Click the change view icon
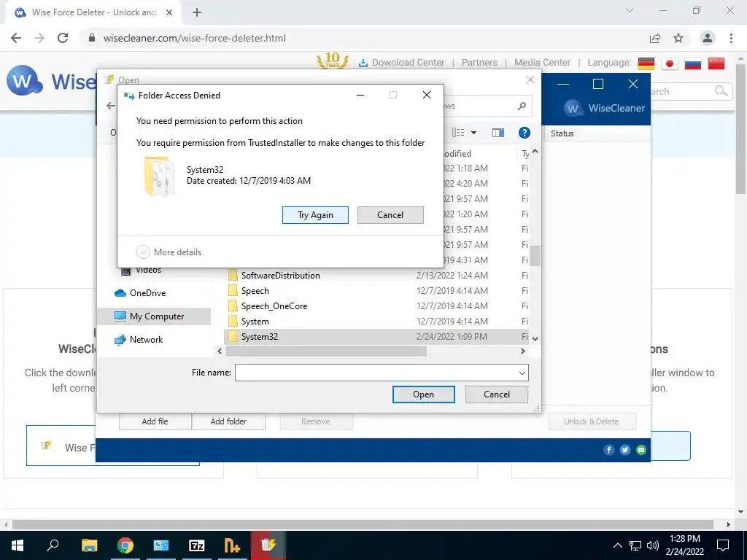 coord(458,133)
